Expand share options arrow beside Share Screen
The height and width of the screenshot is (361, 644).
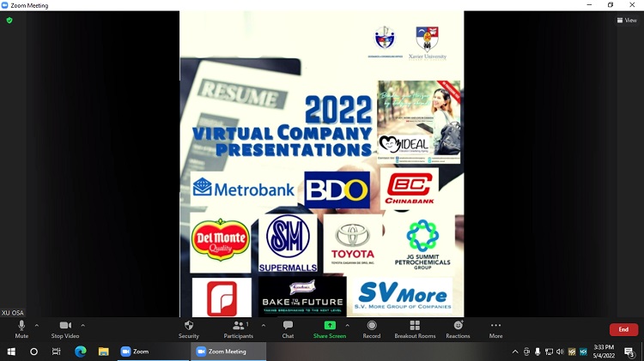click(x=348, y=325)
